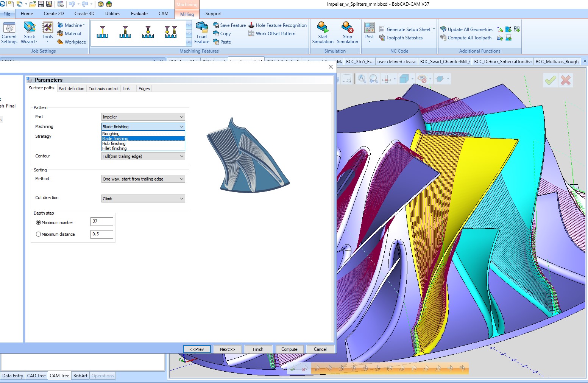
Task: Open the Part dropdown showing Impeller
Action: coord(143,117)
